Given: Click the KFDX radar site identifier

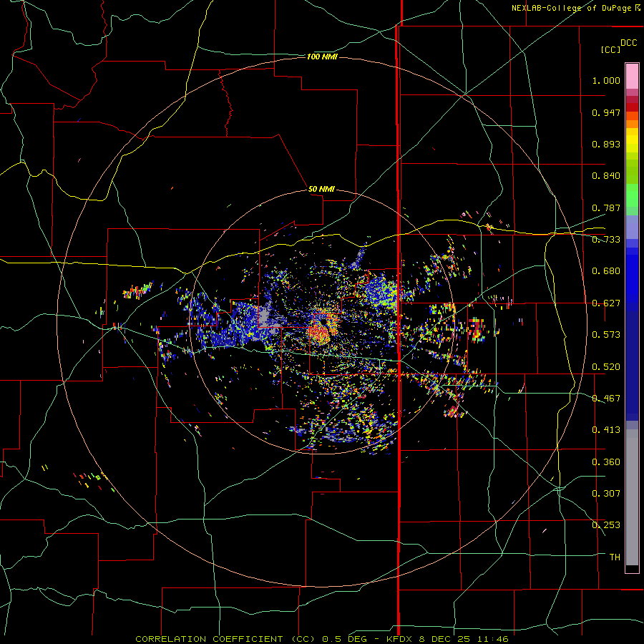Looking at the screenshot, I should (401, 639).
